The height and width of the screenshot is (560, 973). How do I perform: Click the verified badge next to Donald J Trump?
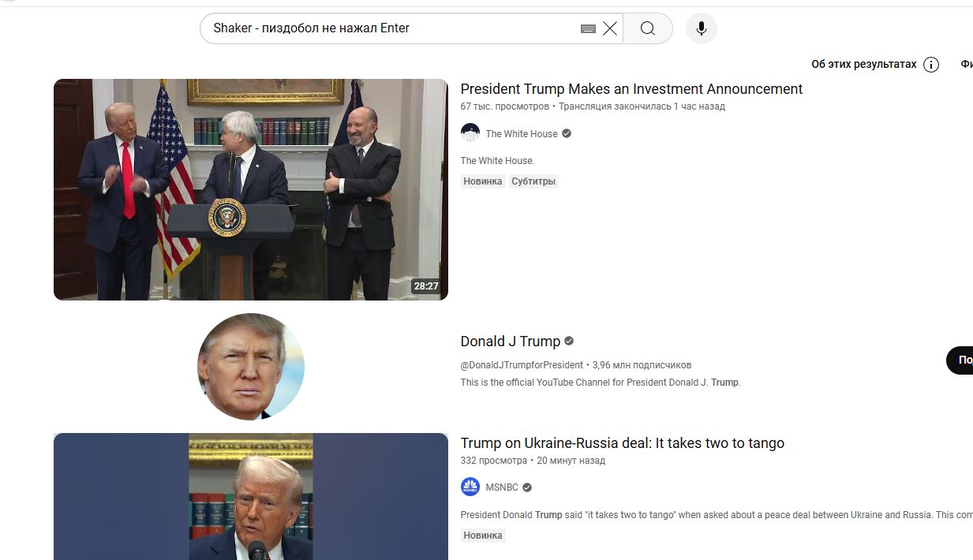[x=569, y=341]
